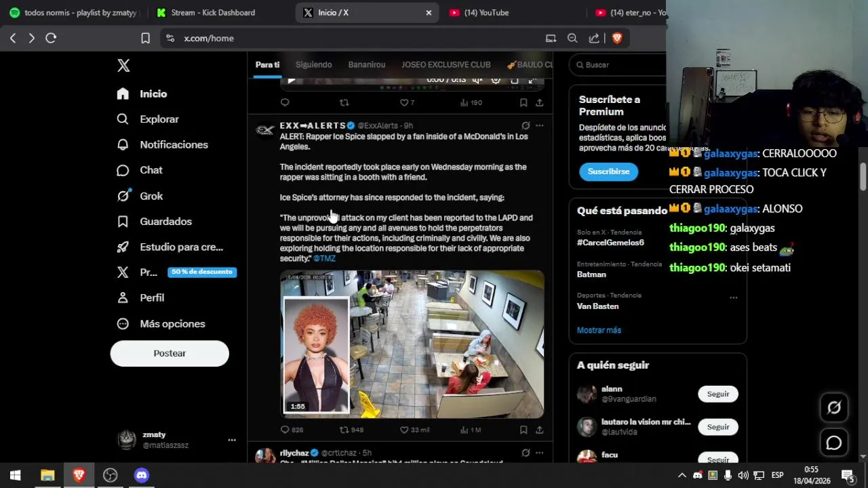This screenshot has width=868, height=488.
Task: Click the zoom magnifier icon in address bar
Action: [x=572, y=39]
